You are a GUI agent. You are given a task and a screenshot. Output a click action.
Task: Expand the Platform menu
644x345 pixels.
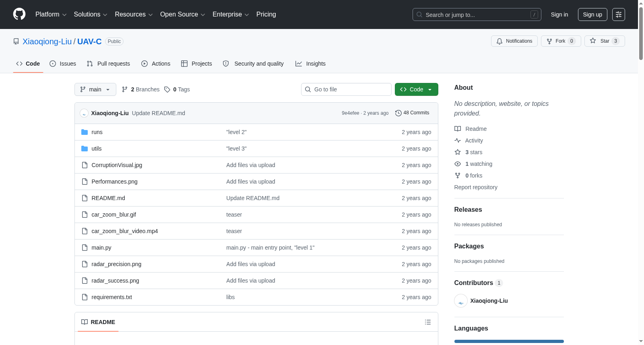51,14
